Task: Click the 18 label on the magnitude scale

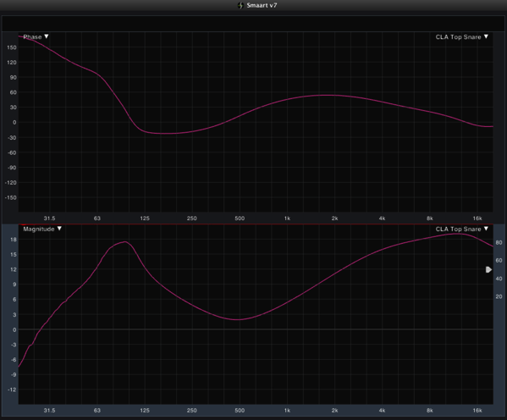Action: click(x=14, y=240)
